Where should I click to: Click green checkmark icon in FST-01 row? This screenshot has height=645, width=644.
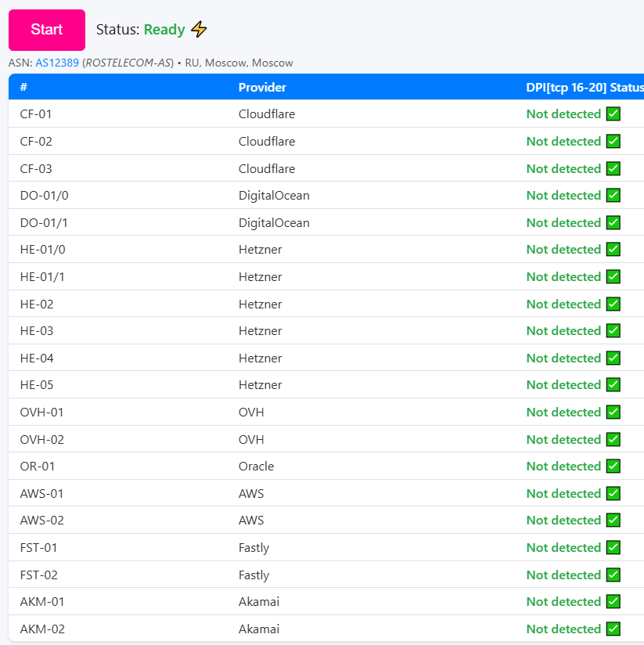(x=613, y=547)
